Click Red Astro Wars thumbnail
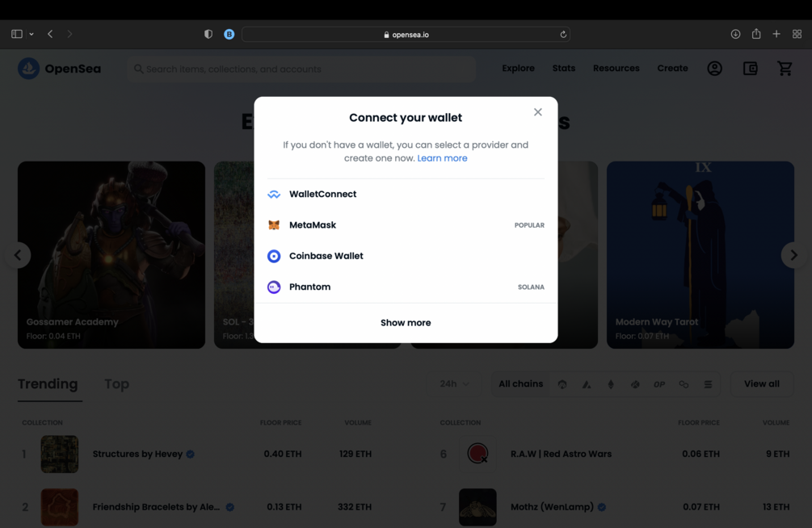Image resolution: width=812 pixels, height=528 pixels. tap(478, 454)
